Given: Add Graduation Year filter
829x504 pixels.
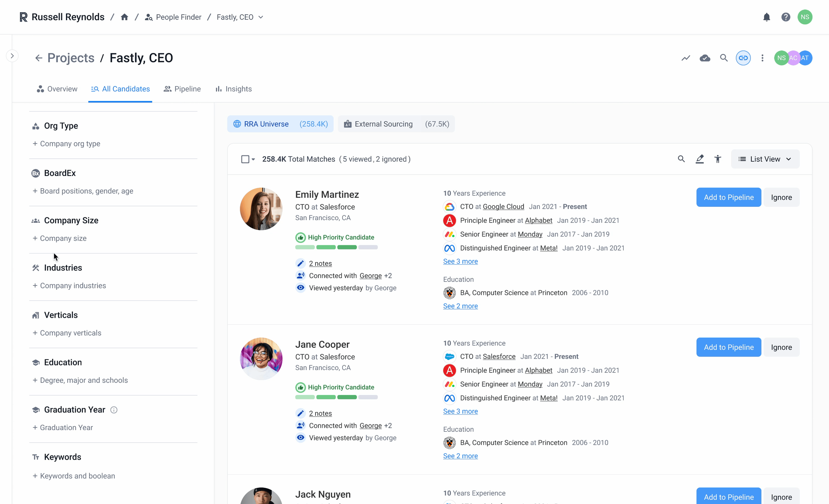Looking at the screenshot, I should [63, 428].
